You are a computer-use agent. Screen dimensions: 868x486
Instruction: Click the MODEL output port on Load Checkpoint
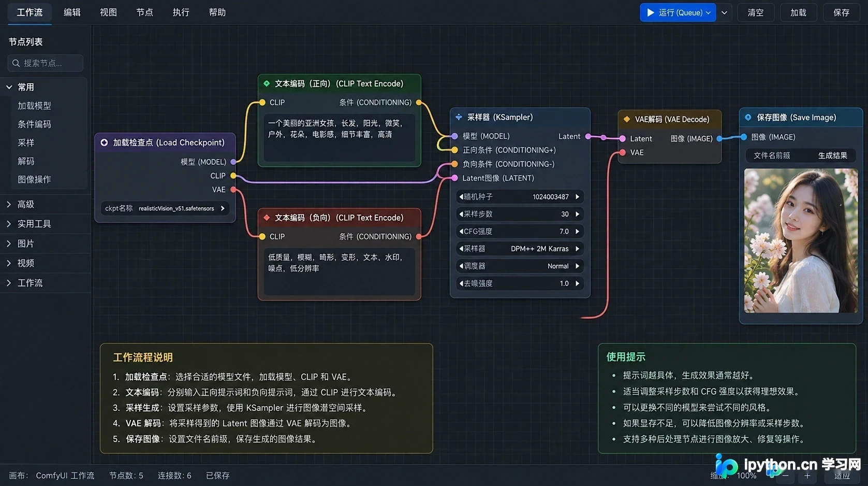[233, 162]
